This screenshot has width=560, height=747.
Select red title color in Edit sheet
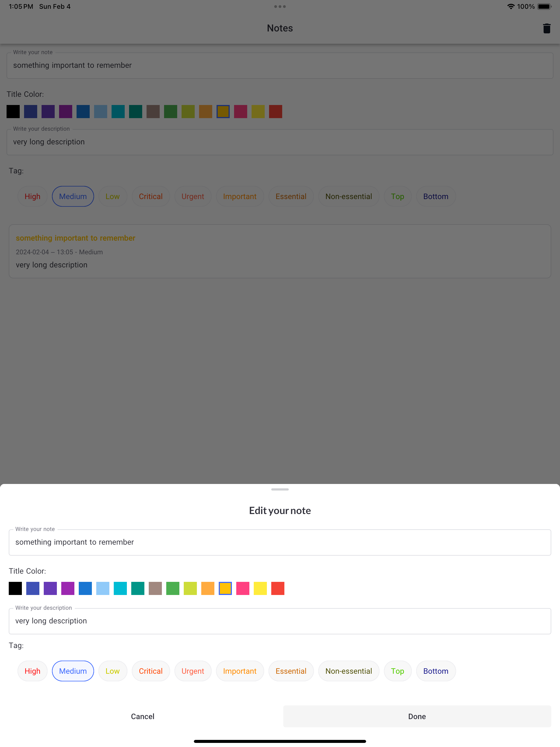[278, 588]
